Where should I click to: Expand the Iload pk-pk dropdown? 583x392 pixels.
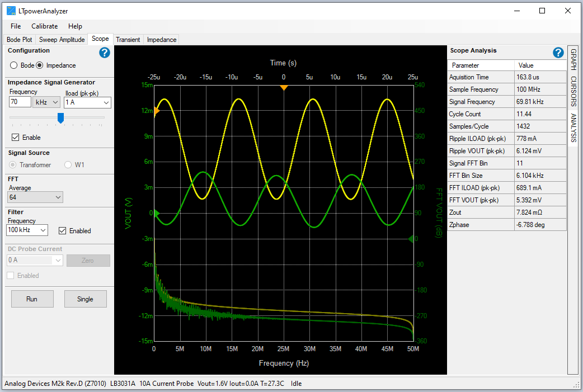(87, 102)
